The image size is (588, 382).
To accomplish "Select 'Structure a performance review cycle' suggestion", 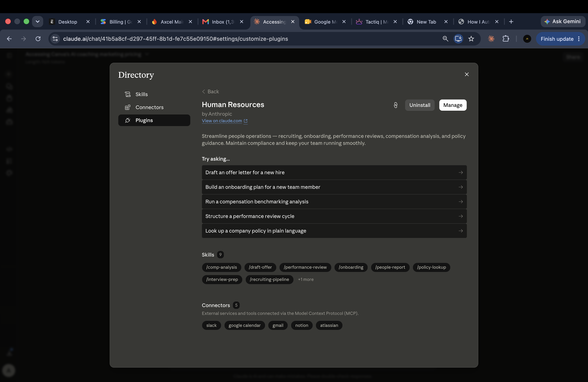I will pyautogui.click(x=334, y=216).
